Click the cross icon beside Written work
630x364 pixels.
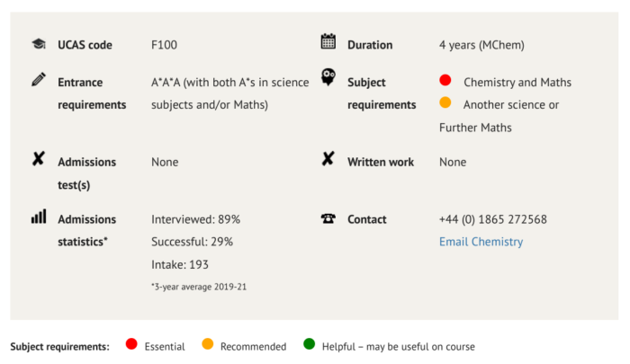(328, 159)
